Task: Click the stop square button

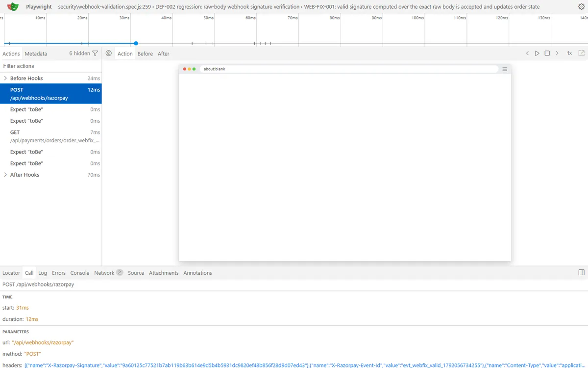Action: 547,53
